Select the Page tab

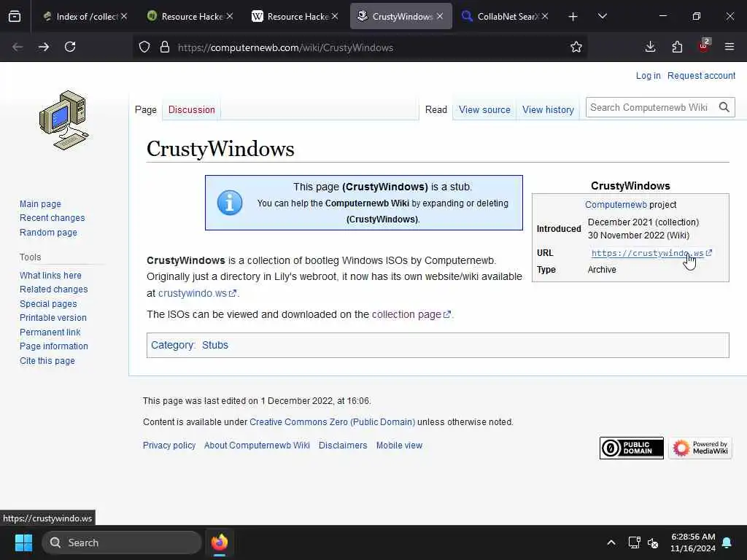[x=145, y=109]
